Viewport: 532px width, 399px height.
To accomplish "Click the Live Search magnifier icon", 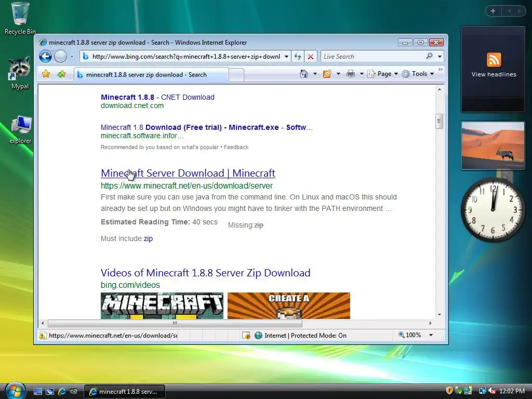I will (430, 56).
